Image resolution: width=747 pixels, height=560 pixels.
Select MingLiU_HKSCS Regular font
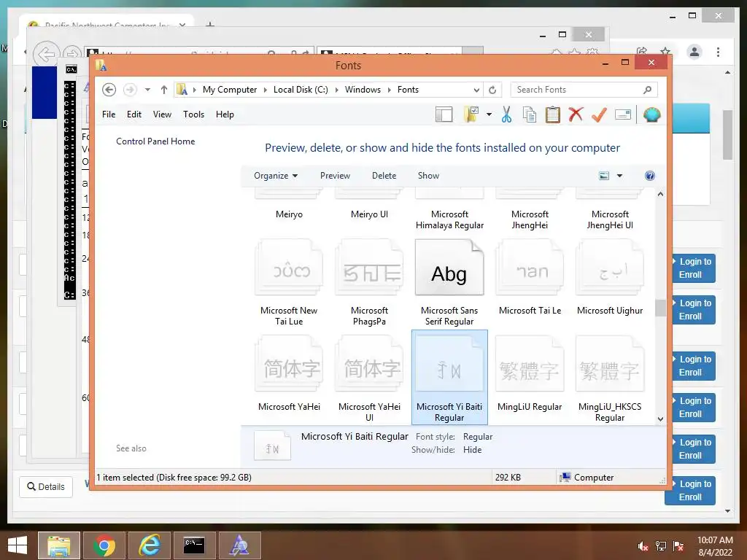click(x=610, y=378)
